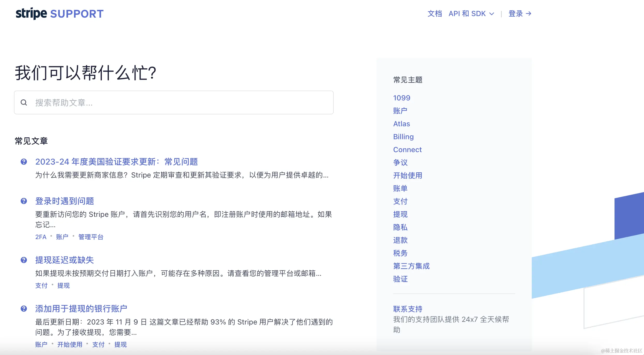
Task: Expand the API 和 SDK dropdown
Action: pyautogui.click(x=471, y=13)
